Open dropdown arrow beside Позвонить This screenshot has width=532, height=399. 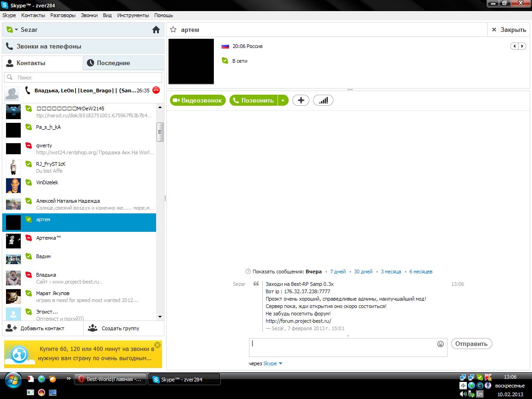click(x=283, y=100)
